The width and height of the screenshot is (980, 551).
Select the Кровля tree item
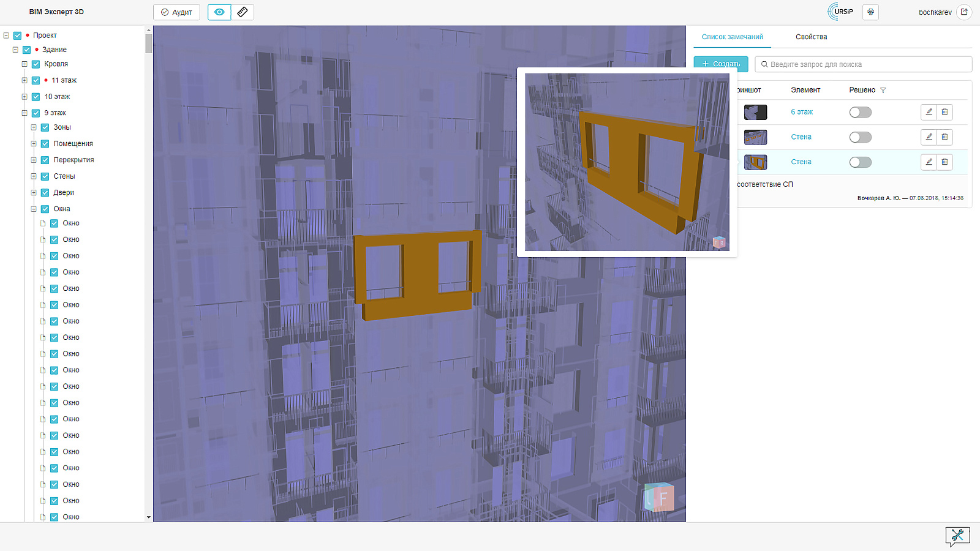[x=56, y=64]
